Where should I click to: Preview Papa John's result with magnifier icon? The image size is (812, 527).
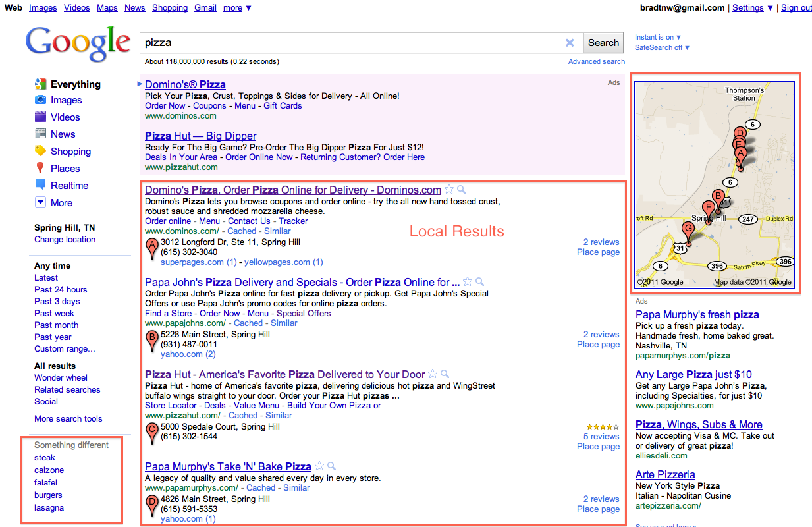coord(480,282)
